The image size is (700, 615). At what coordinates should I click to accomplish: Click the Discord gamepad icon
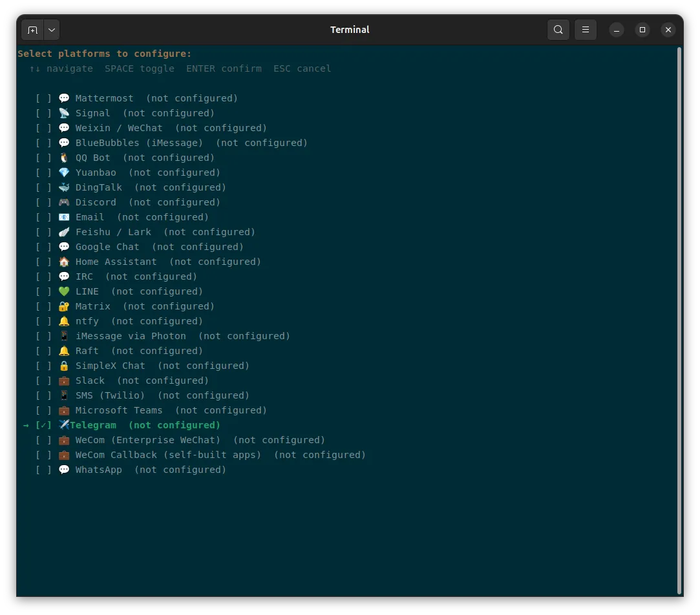coord(64,202)
